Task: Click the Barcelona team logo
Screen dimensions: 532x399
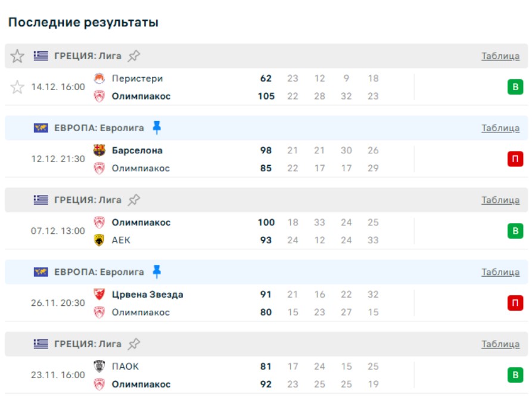Action: (x=99, y=150)
